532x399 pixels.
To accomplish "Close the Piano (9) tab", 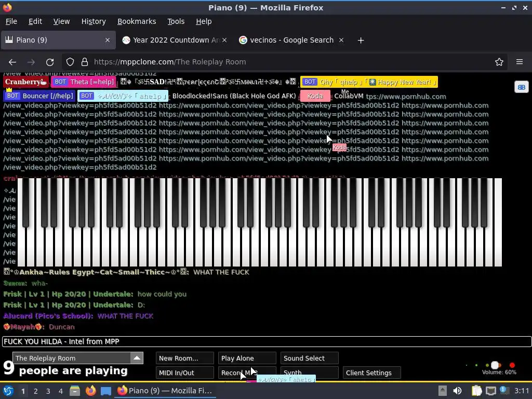I will pos(107,40).
